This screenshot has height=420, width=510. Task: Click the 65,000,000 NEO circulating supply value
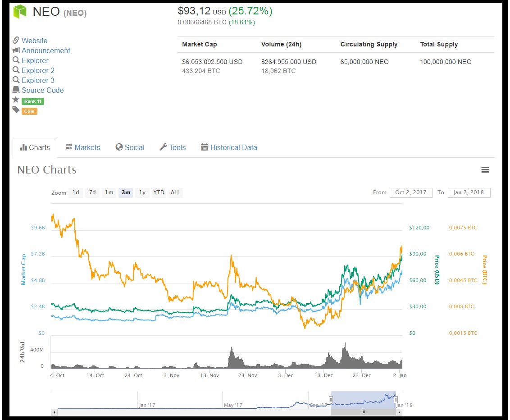pos(364,62)
